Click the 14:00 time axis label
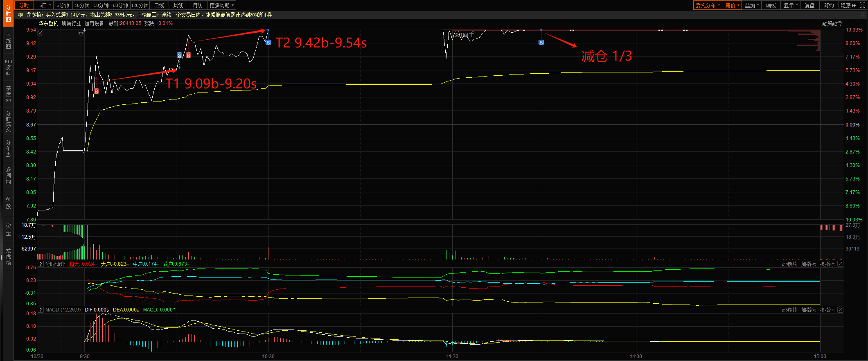 tap(636, 356)
